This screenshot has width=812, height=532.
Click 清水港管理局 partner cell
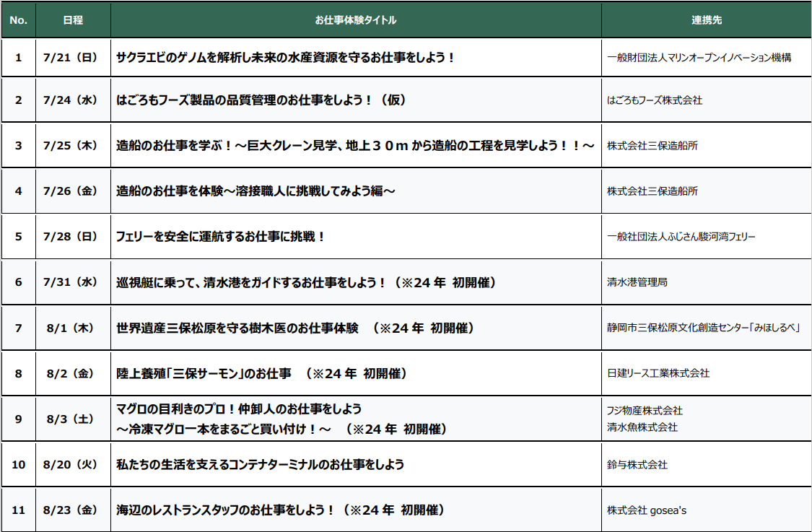(707, 282)
